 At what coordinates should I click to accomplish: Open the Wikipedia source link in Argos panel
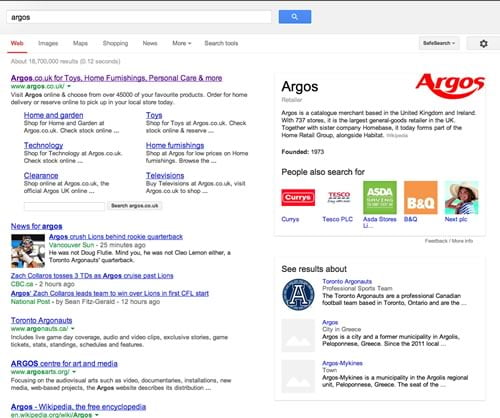point(397,135)
